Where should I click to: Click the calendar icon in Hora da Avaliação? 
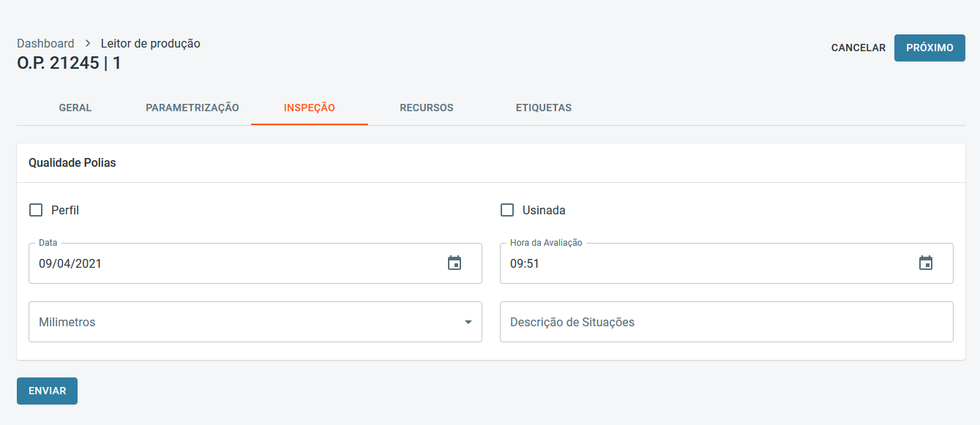pos(926,263)
